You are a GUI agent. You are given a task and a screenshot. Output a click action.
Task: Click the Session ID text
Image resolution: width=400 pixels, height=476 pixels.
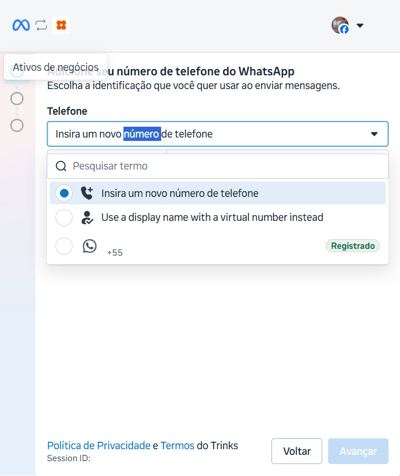coord(69,458)
